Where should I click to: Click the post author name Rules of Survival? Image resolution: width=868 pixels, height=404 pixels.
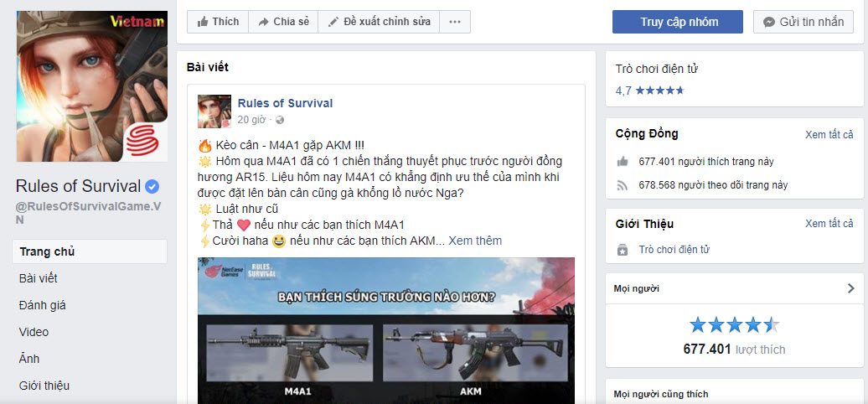click(285, 103)
